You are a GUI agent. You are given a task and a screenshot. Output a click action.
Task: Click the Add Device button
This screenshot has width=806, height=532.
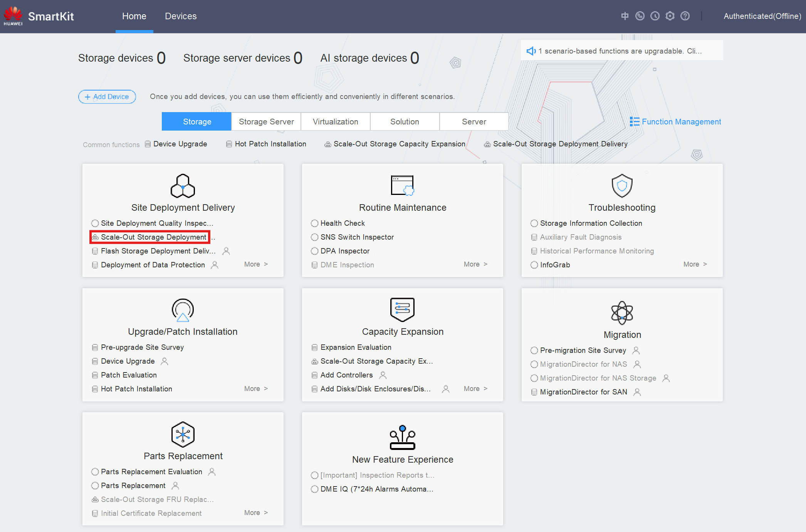coord(107,97)
